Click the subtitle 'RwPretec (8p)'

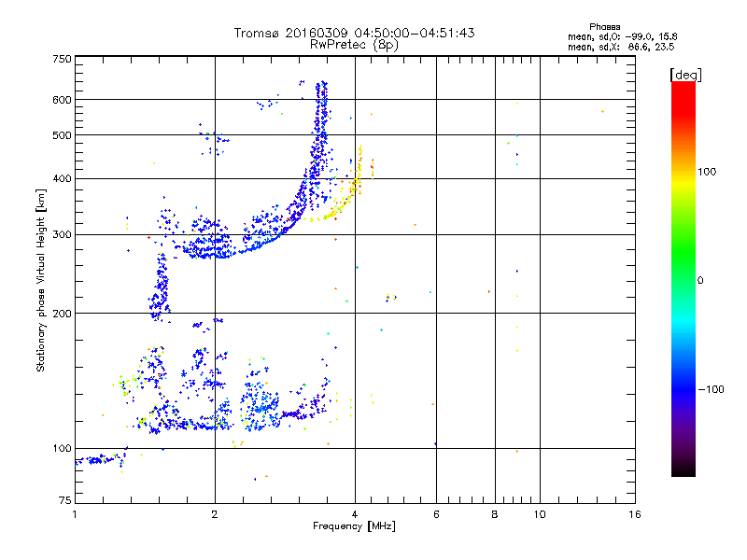[354, 45]
